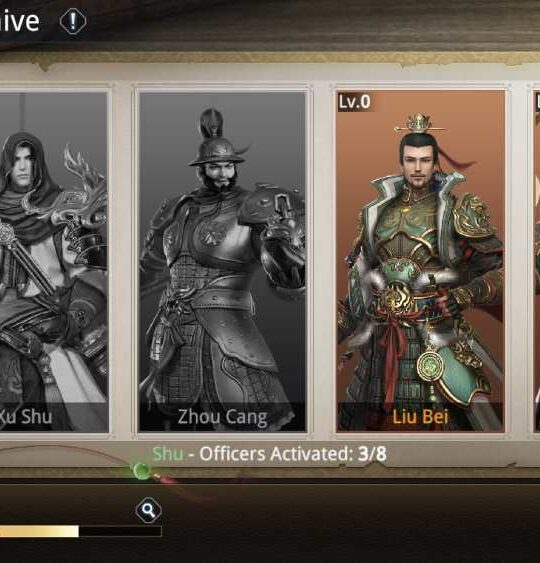Click the green jade bead ornament
Image resolution: width=540 pixels, height=563 pixels.
click(x=140, y=470)
